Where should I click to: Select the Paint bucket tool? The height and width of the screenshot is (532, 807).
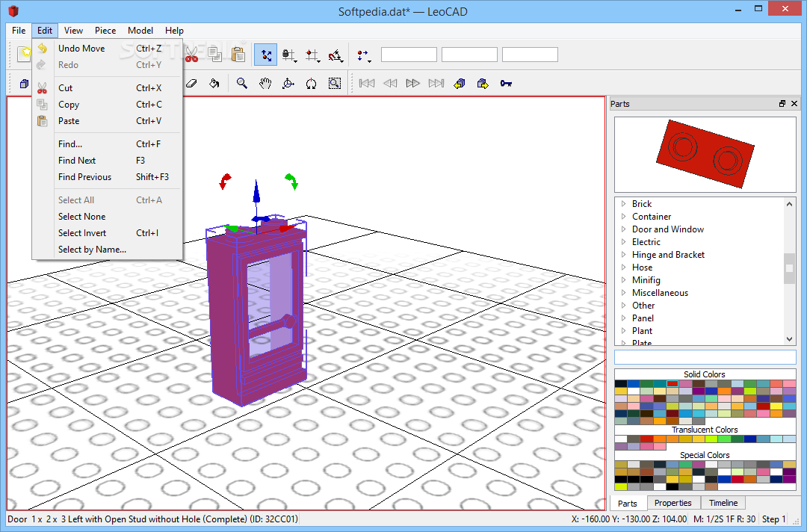coord(214,84)
